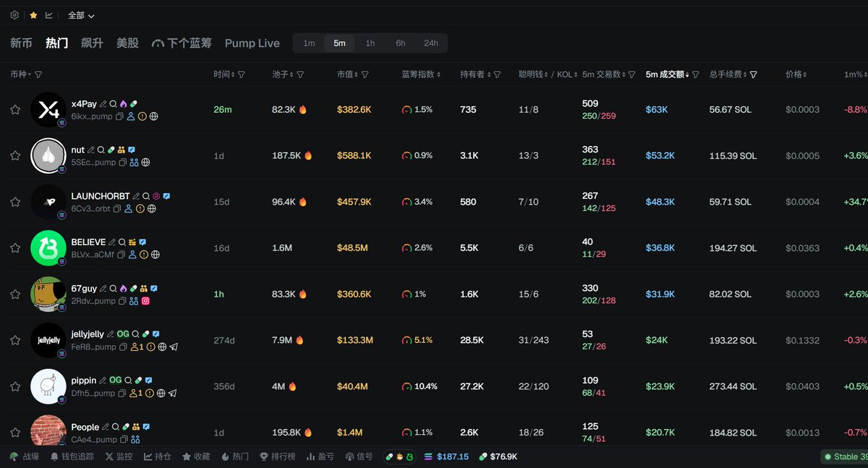Switch to the 美股 tab
Screen dimensions: 868x468
click(127, 43)
